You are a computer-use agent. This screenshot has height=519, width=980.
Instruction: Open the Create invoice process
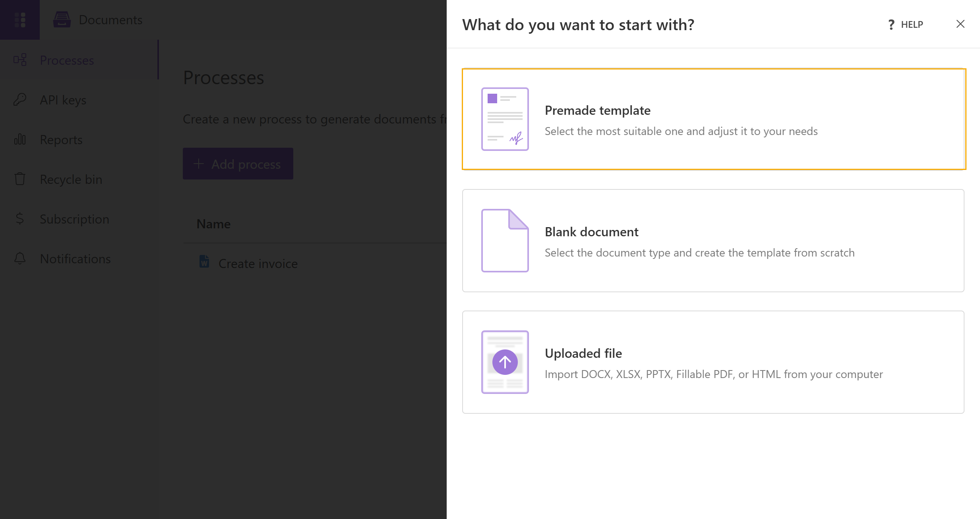pos(258,264)
